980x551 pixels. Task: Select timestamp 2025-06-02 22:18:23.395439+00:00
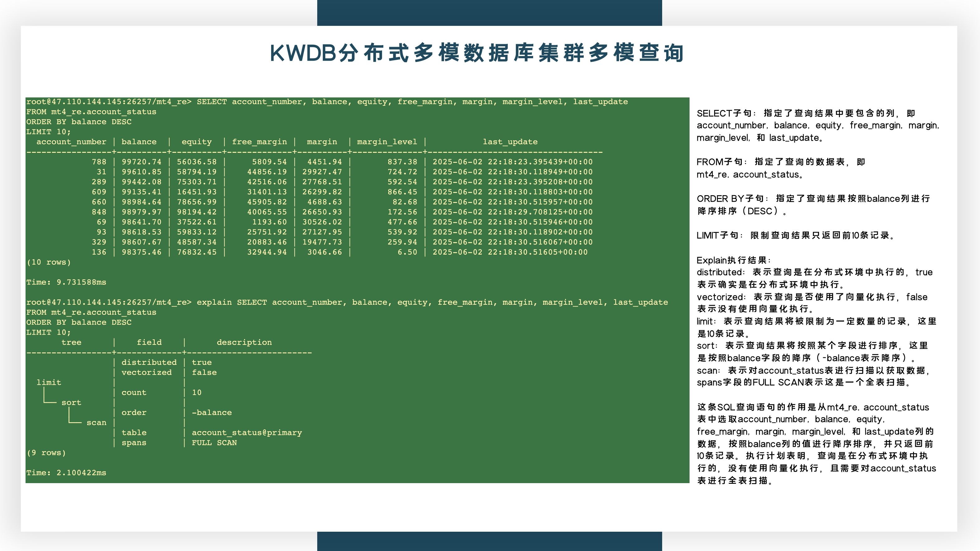coord(512,162)
